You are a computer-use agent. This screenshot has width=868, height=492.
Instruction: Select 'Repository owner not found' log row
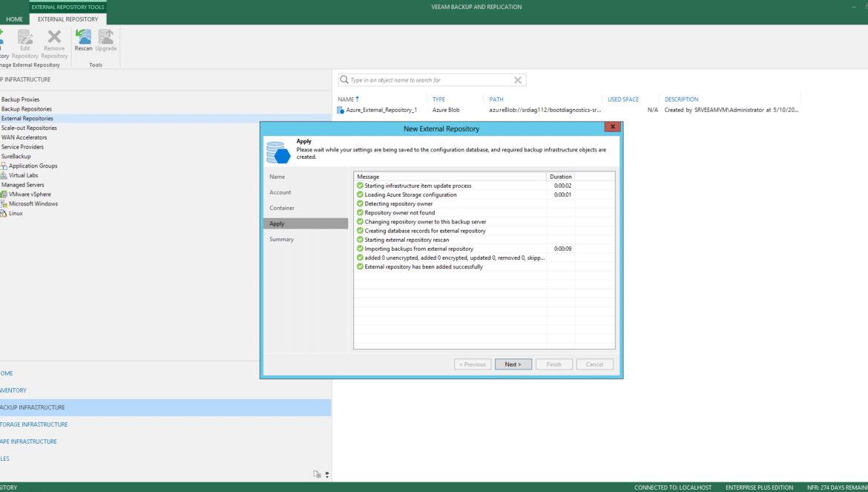point(484,212)
